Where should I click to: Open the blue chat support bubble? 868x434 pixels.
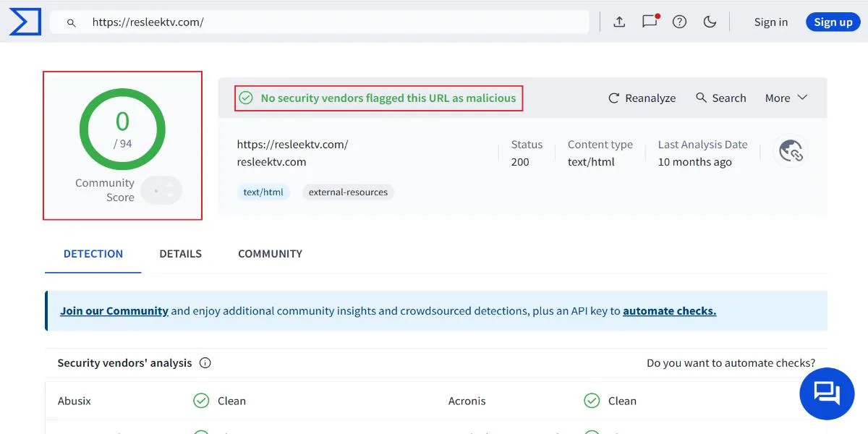point(827,393)
